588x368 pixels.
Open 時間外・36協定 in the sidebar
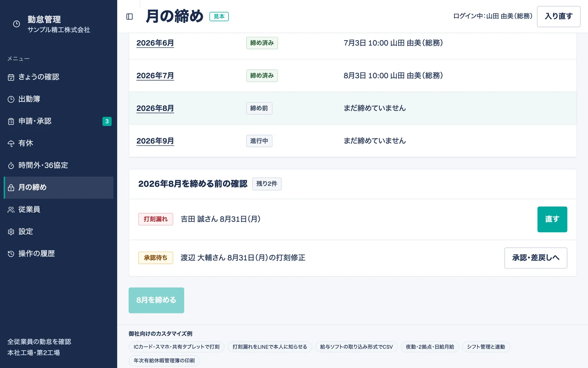pyautogui.click(x=59, y=166)
